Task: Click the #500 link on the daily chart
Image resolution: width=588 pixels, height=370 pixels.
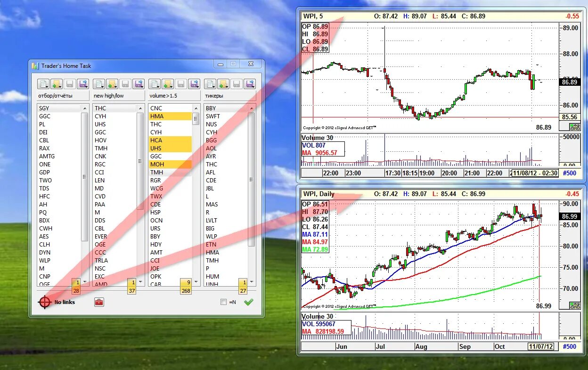Action: (x=569, y=346)
